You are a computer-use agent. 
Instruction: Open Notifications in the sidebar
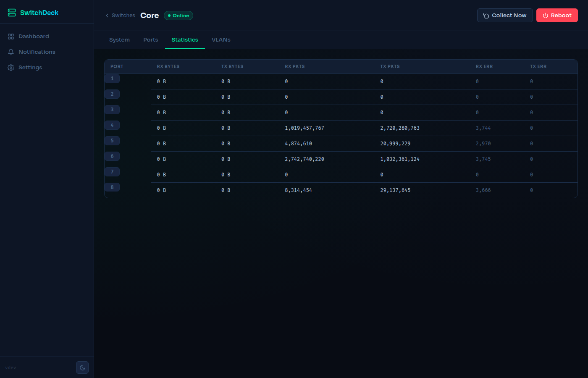47,52
